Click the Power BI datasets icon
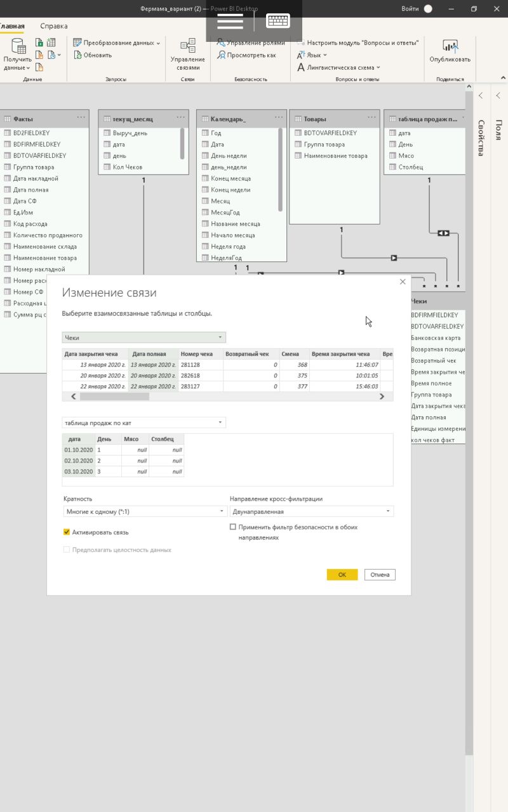 tap(39, 55)
